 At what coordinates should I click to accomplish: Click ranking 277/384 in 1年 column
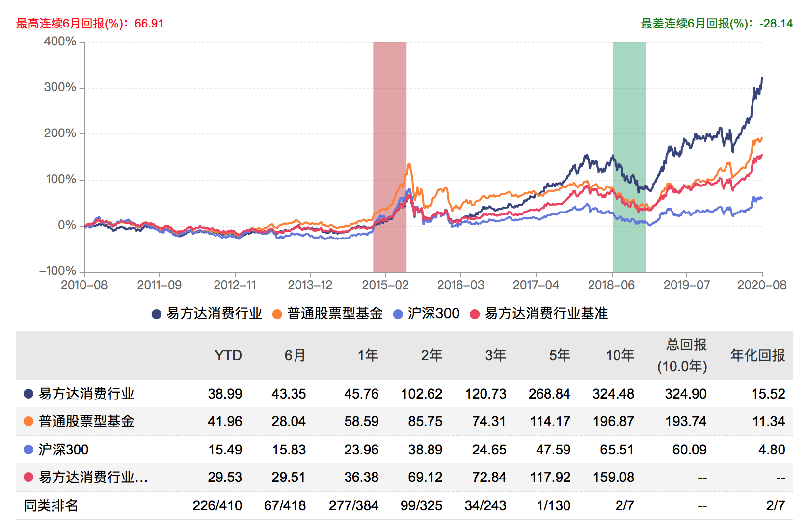tap(353, 505)
